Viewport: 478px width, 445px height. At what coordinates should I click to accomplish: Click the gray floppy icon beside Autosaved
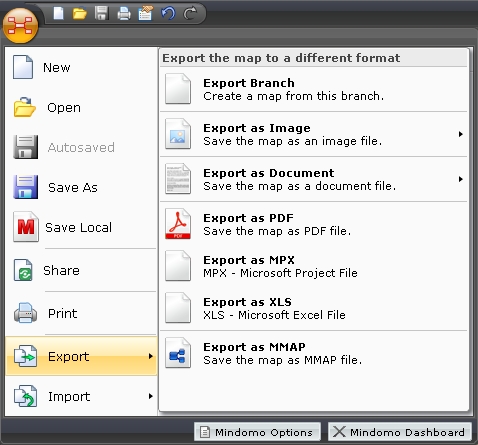pyautogui.click(x=26, y=147)
